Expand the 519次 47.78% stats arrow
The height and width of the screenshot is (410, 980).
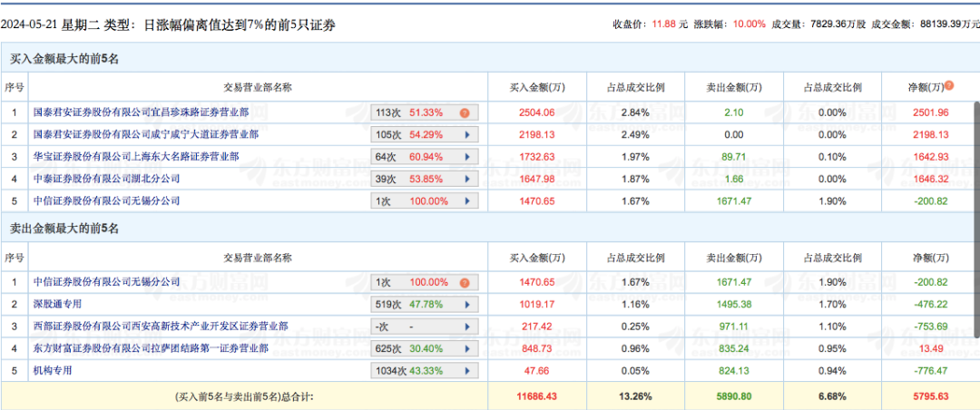[x=466, y=305]
